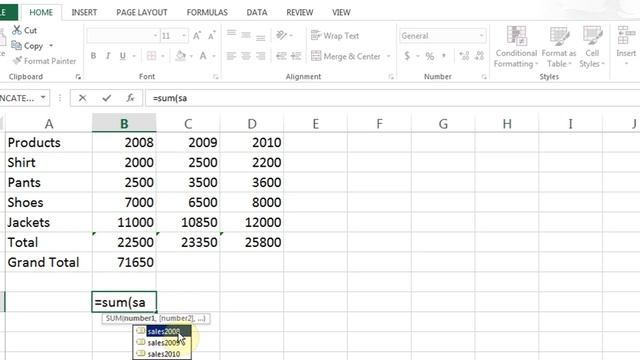Open Merge & Center dropdown arrow
The height and width of the screenshot is (360, 640).
389,56
